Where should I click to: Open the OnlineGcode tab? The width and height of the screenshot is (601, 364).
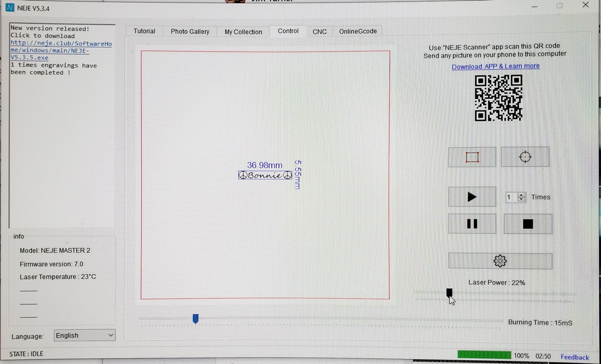(x=358, y=32)
